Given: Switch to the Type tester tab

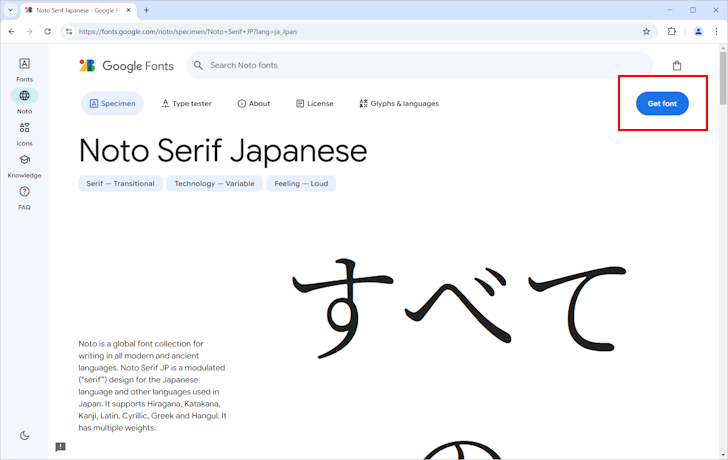Looking at the screenshot, I should (187, 104).
